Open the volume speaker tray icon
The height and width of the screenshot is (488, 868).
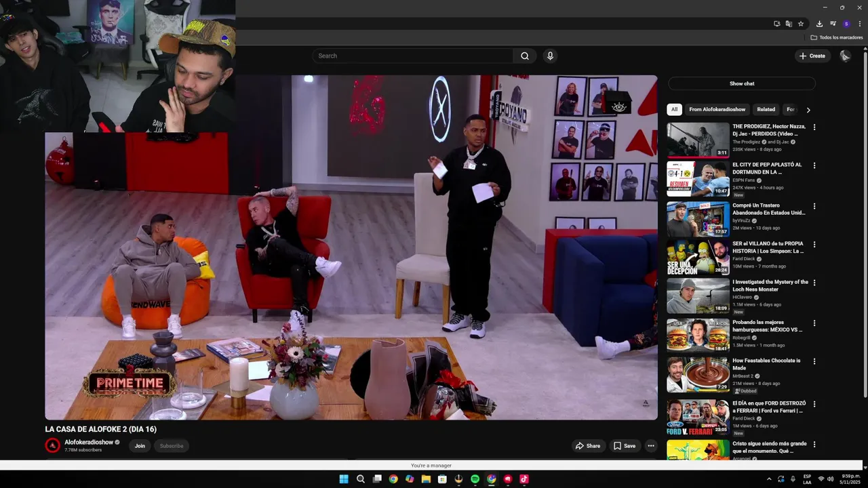(831, 479)
